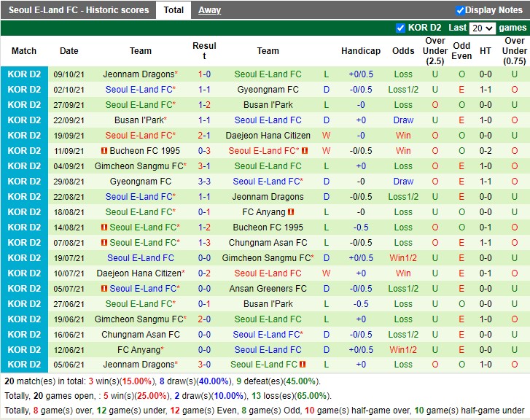
Task: Click red card icon before Seoul E-Land FC on 07/08/21
Action: pos(105,243)
